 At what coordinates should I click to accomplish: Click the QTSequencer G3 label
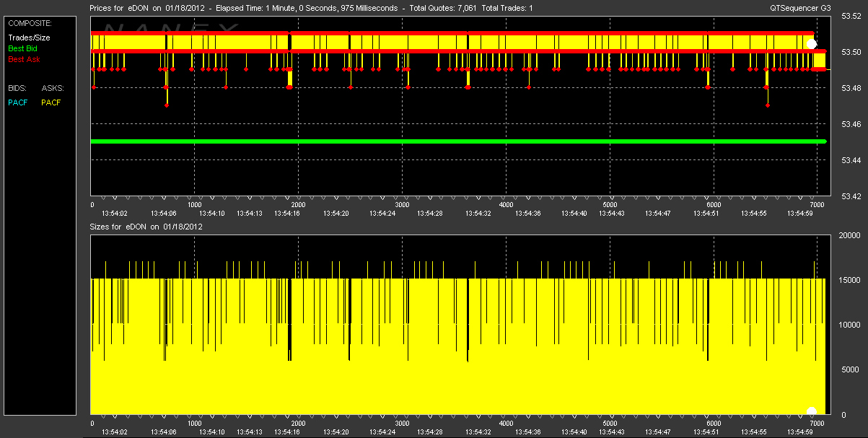(x=800, y=8)
